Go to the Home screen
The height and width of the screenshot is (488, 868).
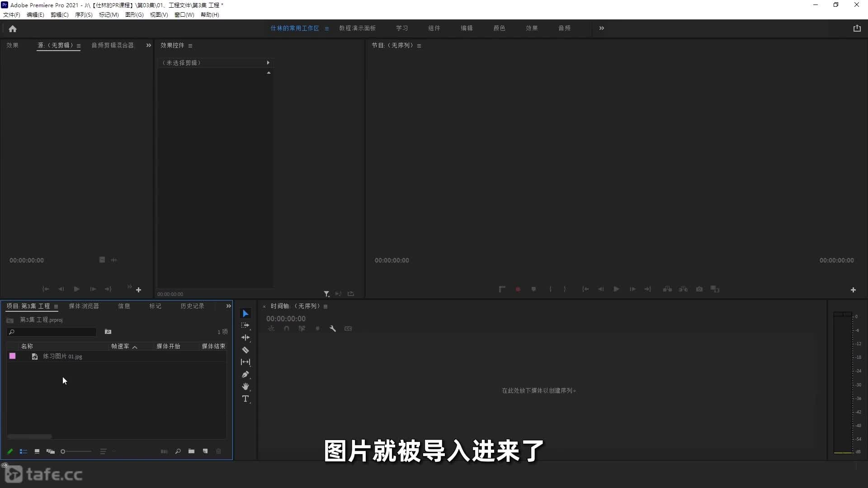13,28
